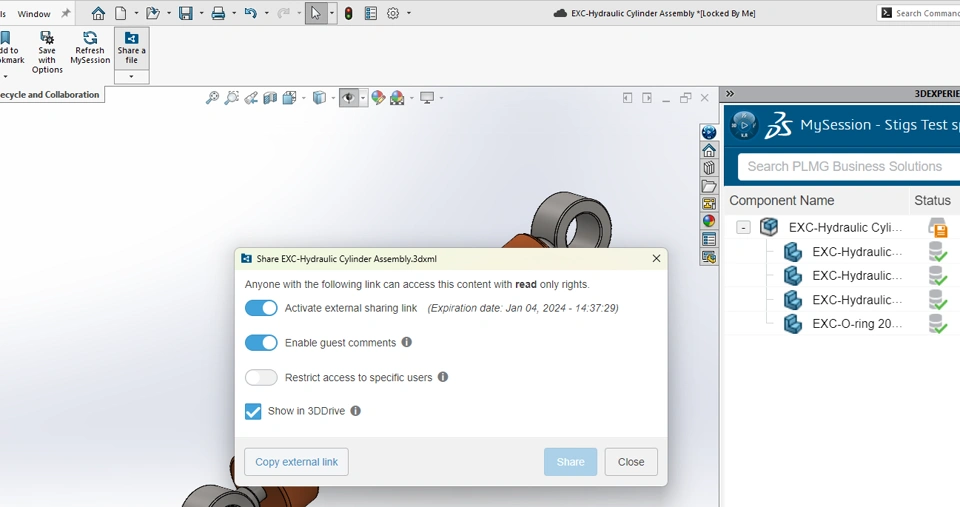Open View Settings monitor icon
This screenshot has height=507, width=960.
tap(427, 98)
